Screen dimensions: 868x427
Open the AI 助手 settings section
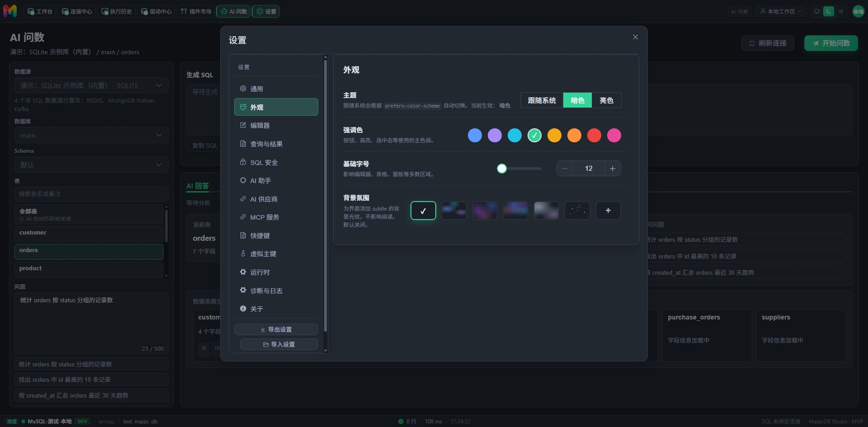pyautogui.click(x=276, y=180)
